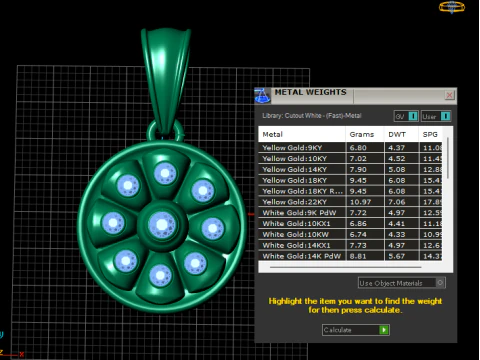Sort table by Grams column header

tap(365, 134)
